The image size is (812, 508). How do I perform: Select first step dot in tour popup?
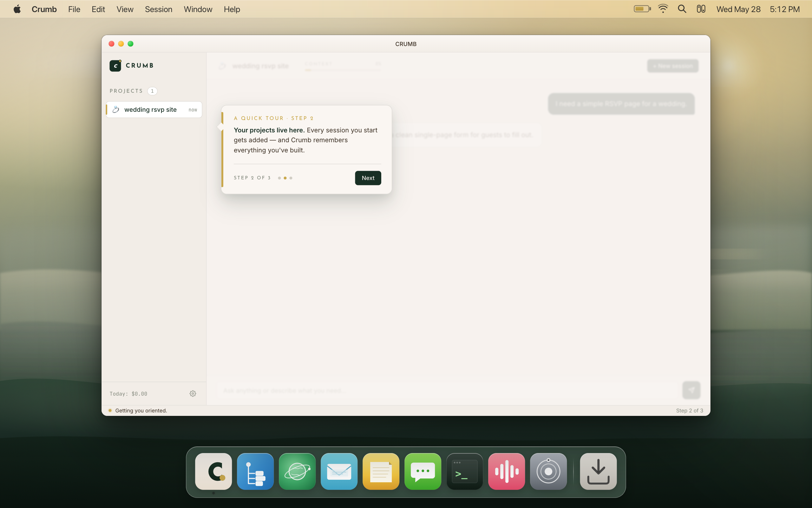[x=279, y=178]
